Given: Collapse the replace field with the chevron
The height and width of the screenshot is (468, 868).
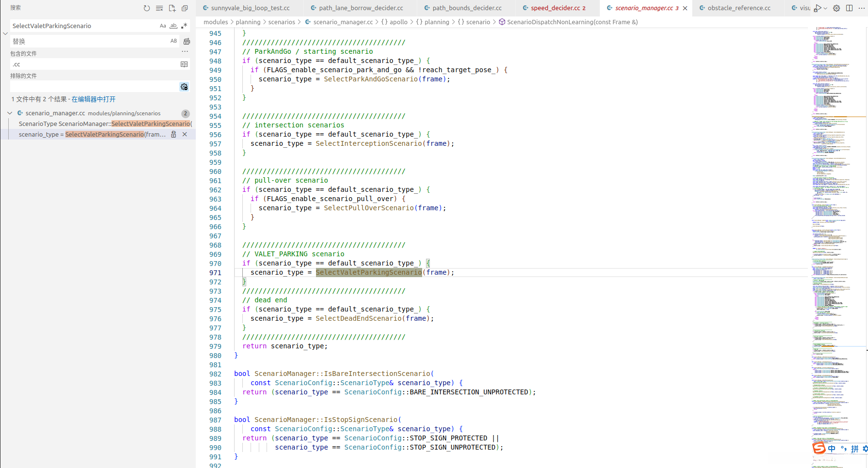Looking at the screenshot, I should (5, 34).
